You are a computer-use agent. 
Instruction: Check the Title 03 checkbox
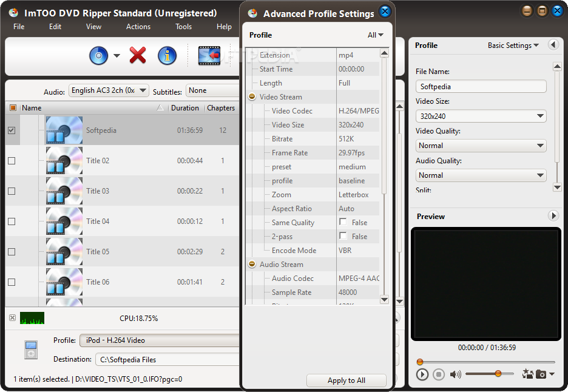point(12,191)
